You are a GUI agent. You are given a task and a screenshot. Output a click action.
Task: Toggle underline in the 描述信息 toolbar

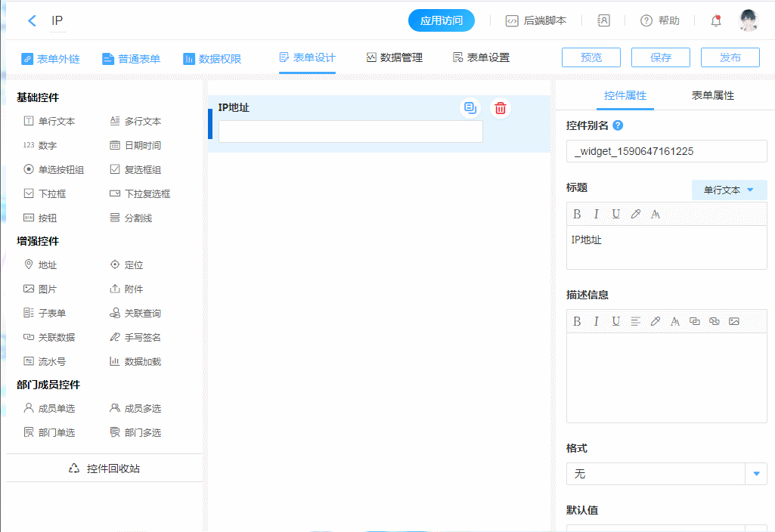click(x=616, y=321)
